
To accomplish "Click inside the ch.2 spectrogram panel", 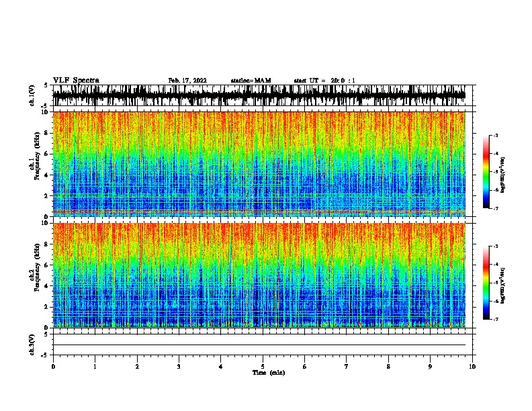I will point(259,275).
